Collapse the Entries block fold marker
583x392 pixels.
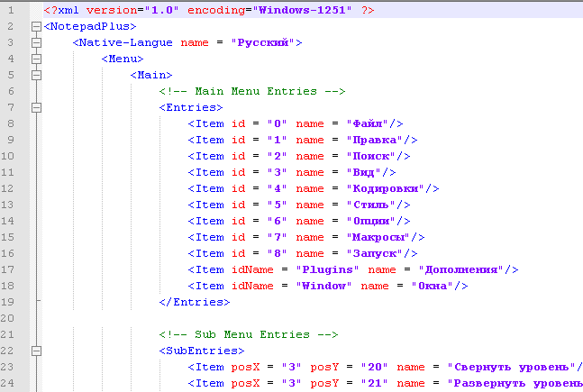pos(36,108)
